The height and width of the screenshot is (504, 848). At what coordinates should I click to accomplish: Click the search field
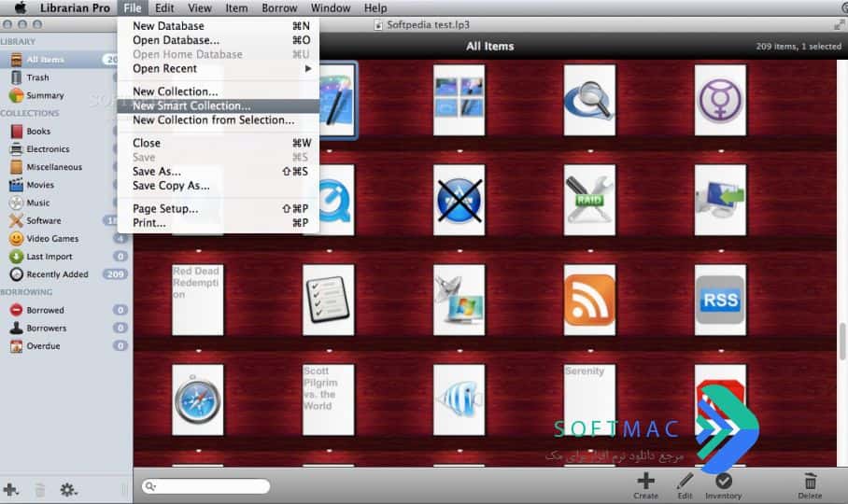(205, 486)
